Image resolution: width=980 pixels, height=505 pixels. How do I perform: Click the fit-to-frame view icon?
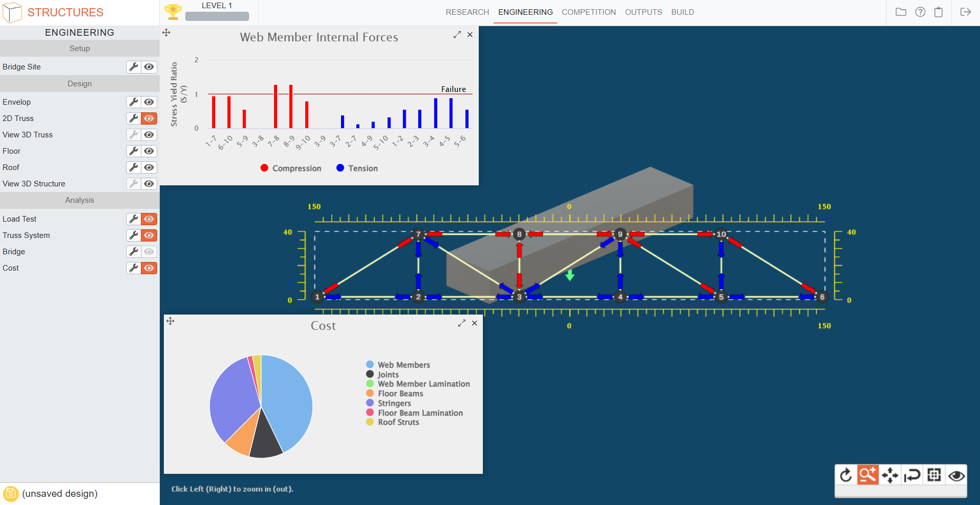tap(934, 475)
